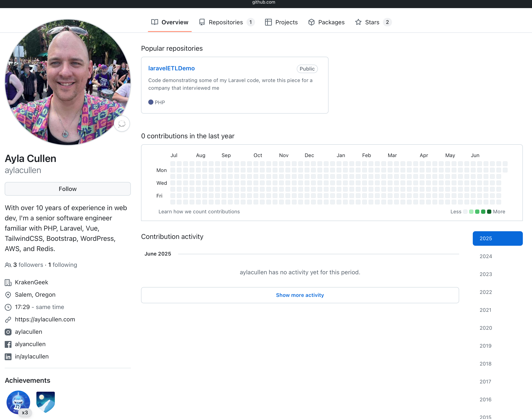The image size is (532, 419).
Task: Click the darkest green legend square
Action: point(489,212)
